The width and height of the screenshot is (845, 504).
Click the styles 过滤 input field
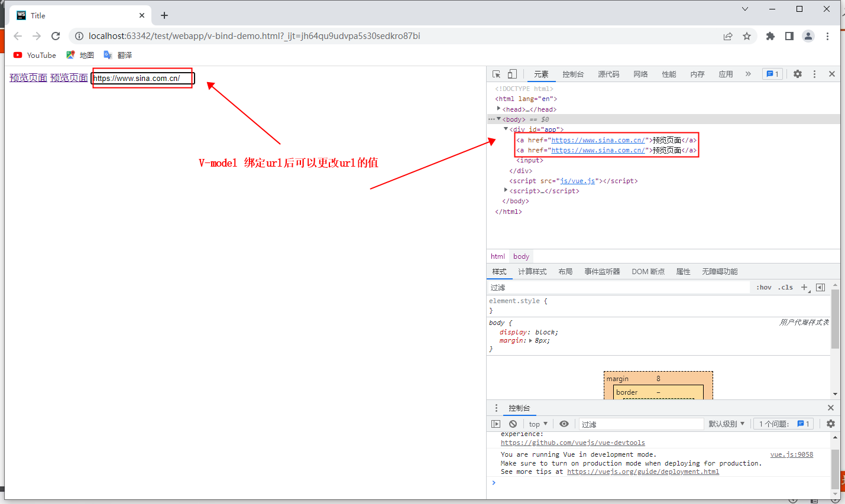[x=619, y=287]
